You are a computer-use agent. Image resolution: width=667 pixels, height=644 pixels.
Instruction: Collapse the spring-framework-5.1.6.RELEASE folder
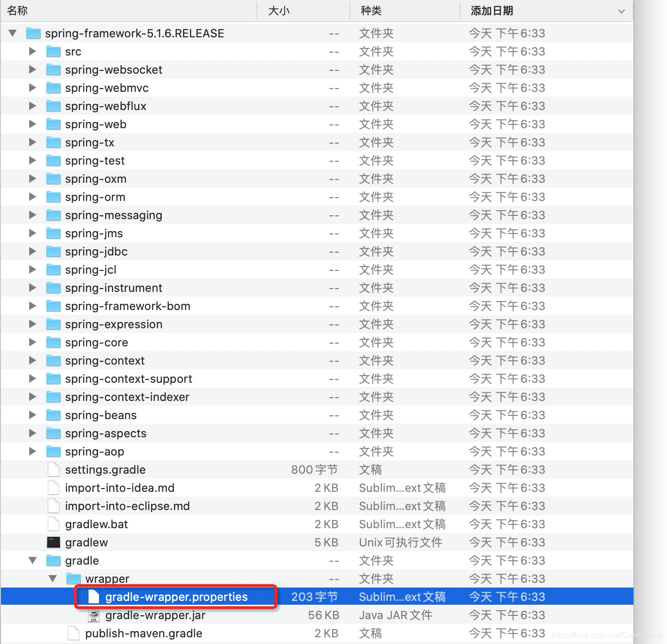point(12,33)
